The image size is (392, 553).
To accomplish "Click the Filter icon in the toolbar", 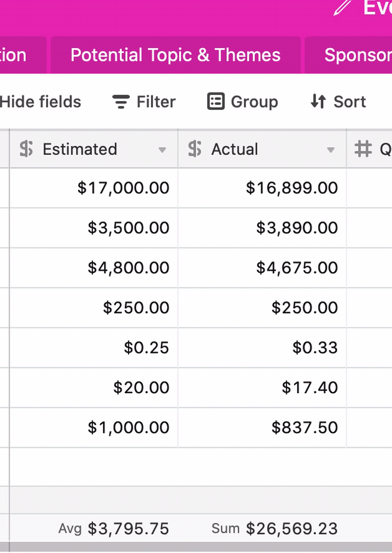I will [121, 102].
